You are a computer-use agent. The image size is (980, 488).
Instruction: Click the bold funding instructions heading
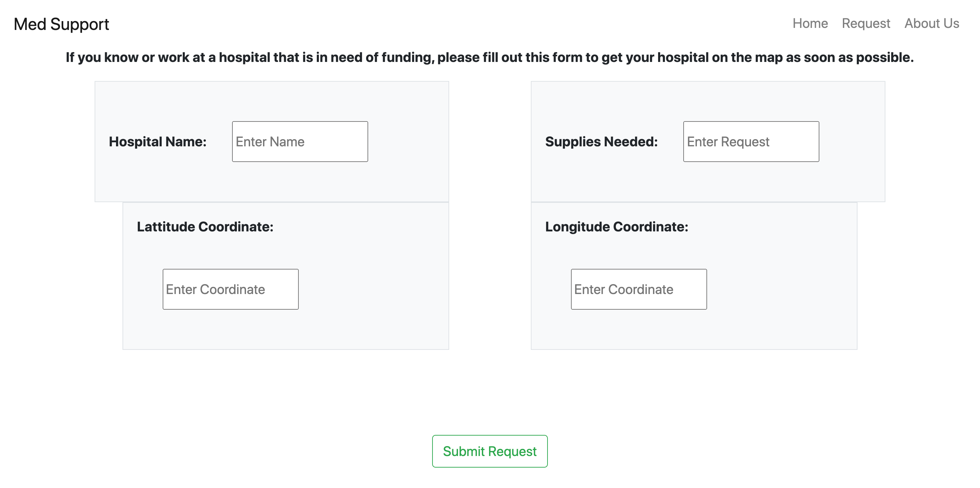(x=490, y=58)
